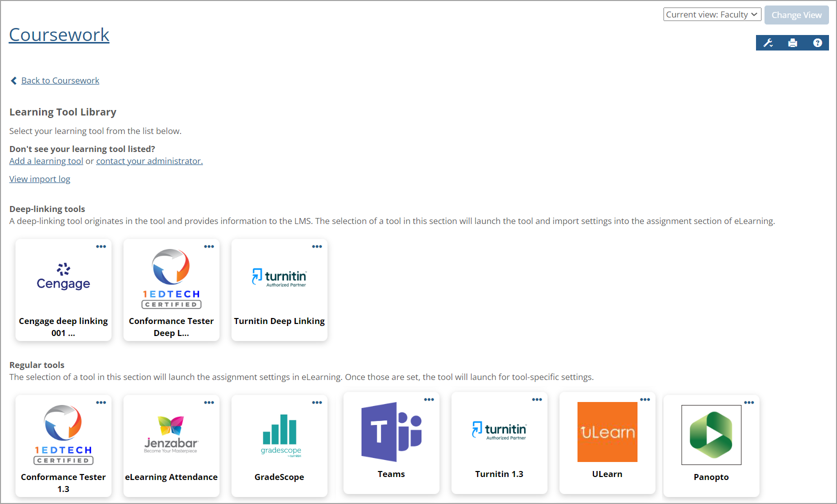Select the Cengage logo

click(x=63, y=276)
